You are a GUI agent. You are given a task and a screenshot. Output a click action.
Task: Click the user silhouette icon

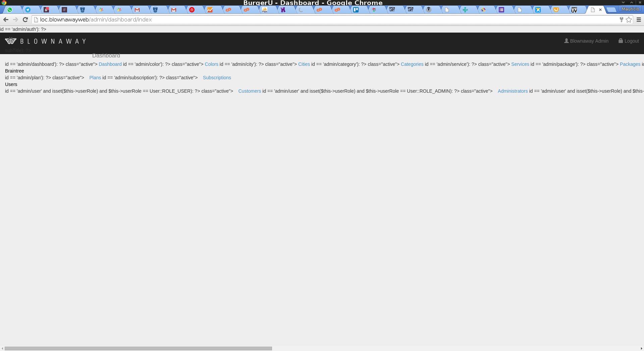pyautogui.click(x=566, y=41)
